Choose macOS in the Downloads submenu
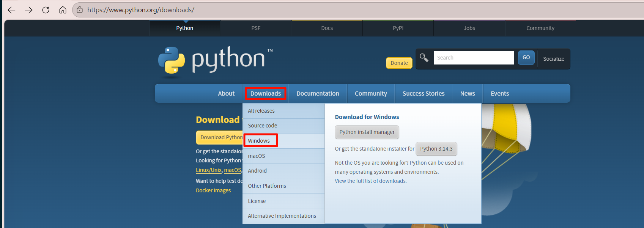644x228 pixels. click(x=283, y=156)
